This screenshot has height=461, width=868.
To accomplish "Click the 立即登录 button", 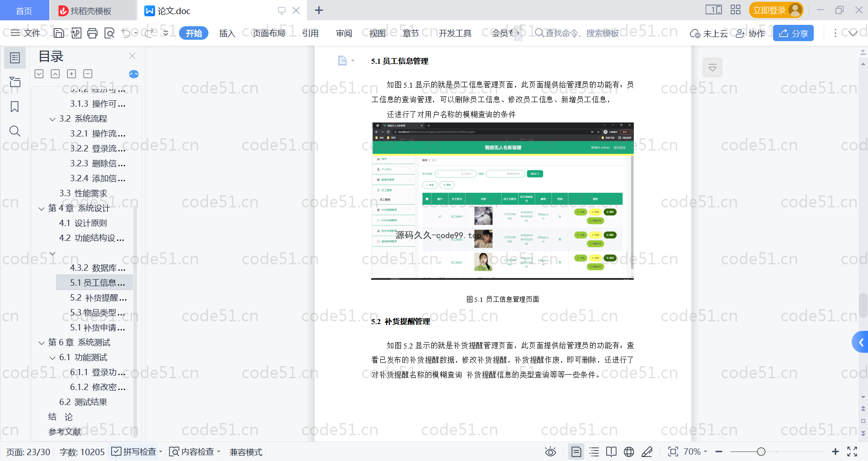I will coord(776,10).
